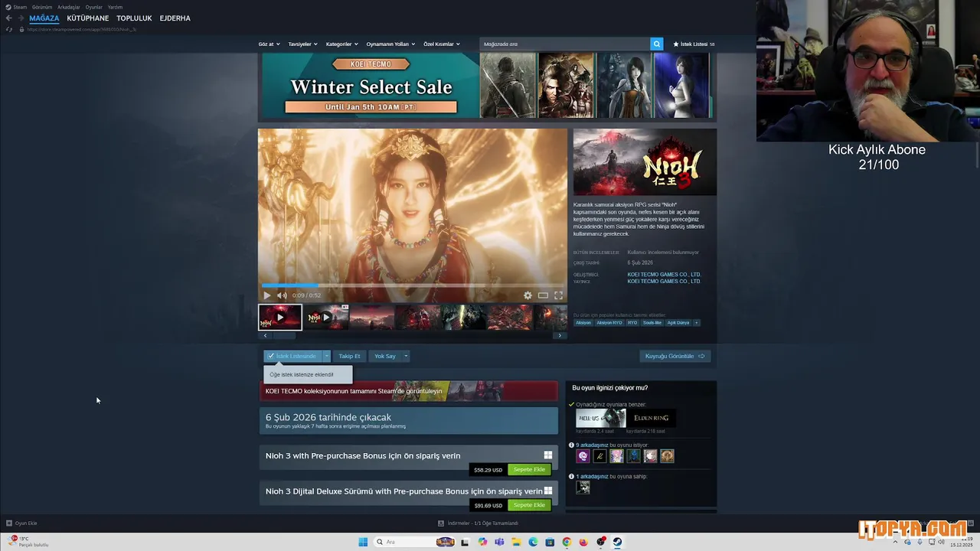Screen dimensions: 980x551
Task: Uncheck İstek Listesinde wishlist checkbox
Action: pos(271,356)
